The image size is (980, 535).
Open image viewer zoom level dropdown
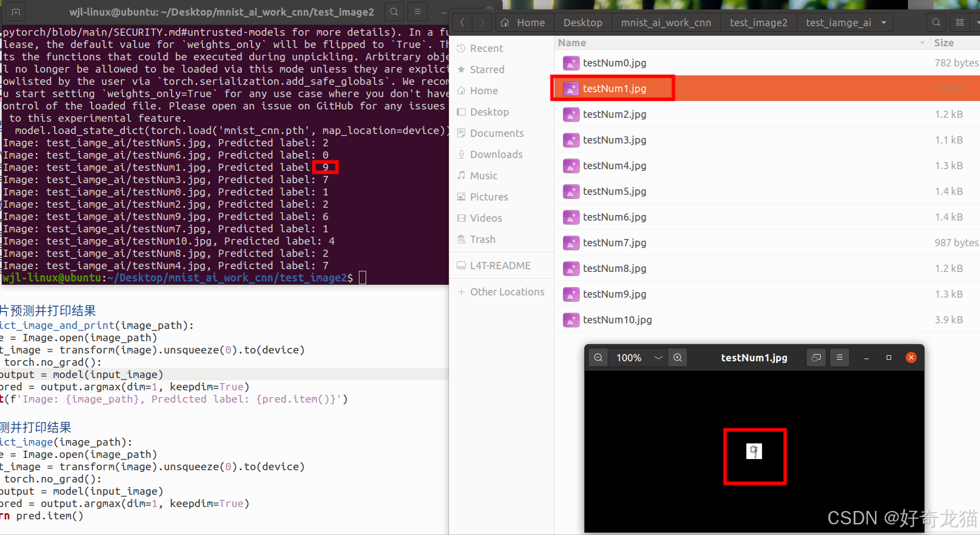[658, 357]
